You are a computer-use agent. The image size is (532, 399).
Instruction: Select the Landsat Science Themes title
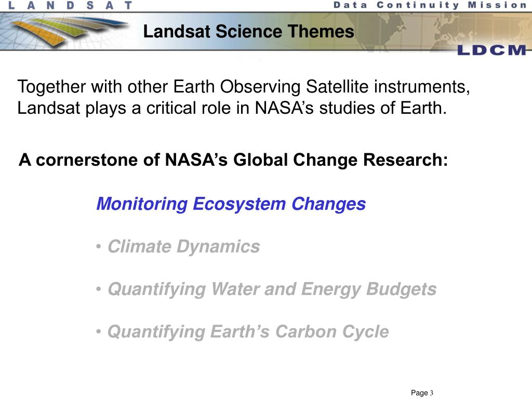(249, 32)
